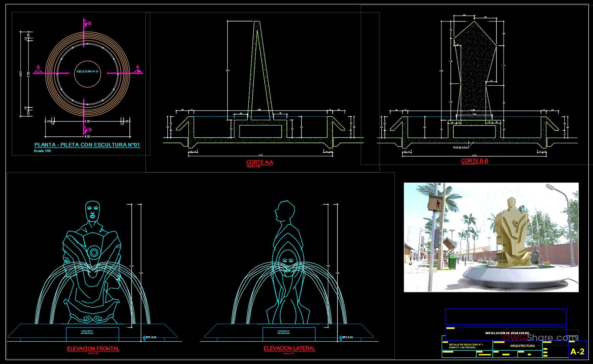Expand the CORTE A-A title text

pyautogui.click(x=260, y=161)
